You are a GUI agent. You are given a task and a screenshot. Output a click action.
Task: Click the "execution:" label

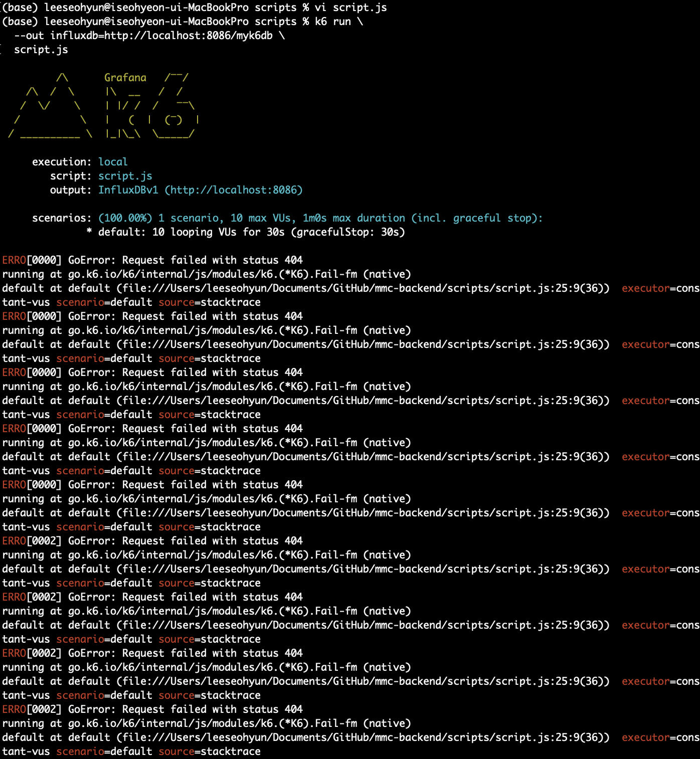(62, 162)
